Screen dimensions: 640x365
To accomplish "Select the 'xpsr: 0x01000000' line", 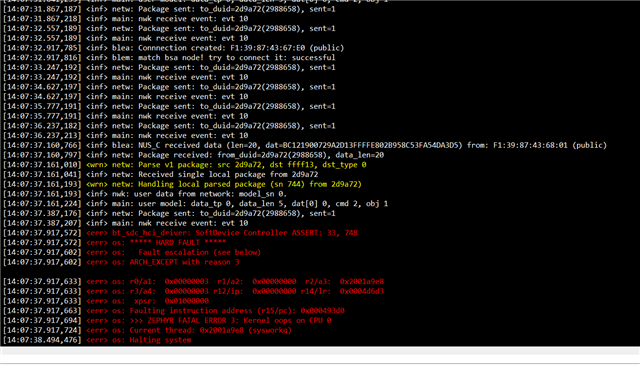I will coord(106,301).
